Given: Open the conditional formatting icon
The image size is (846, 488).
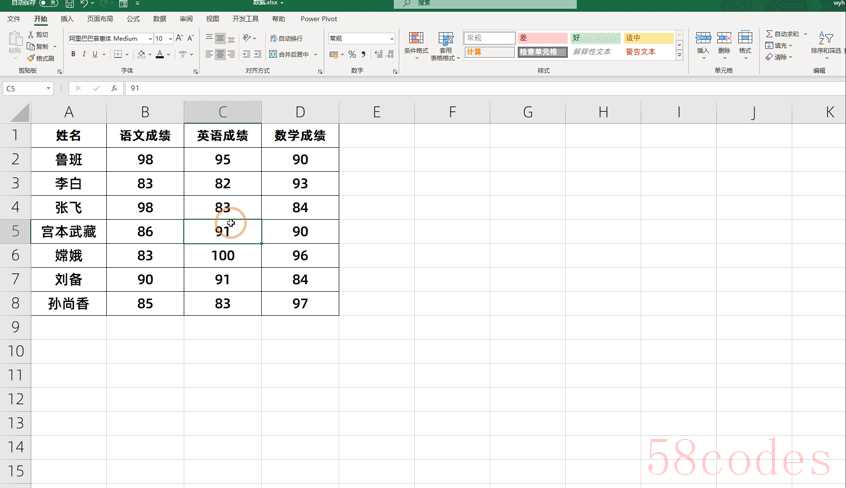Looking at the screenshot, I should click(415, 42).
